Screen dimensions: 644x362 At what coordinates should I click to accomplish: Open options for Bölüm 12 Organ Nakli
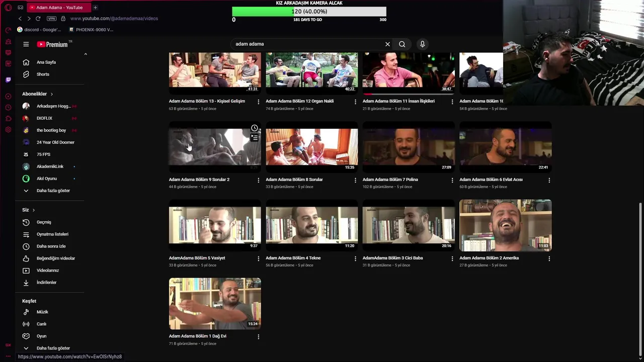355,102
